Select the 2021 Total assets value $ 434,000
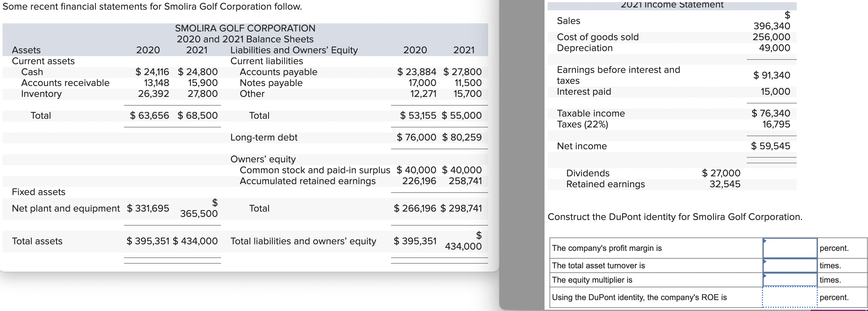 tap(195, 241)
